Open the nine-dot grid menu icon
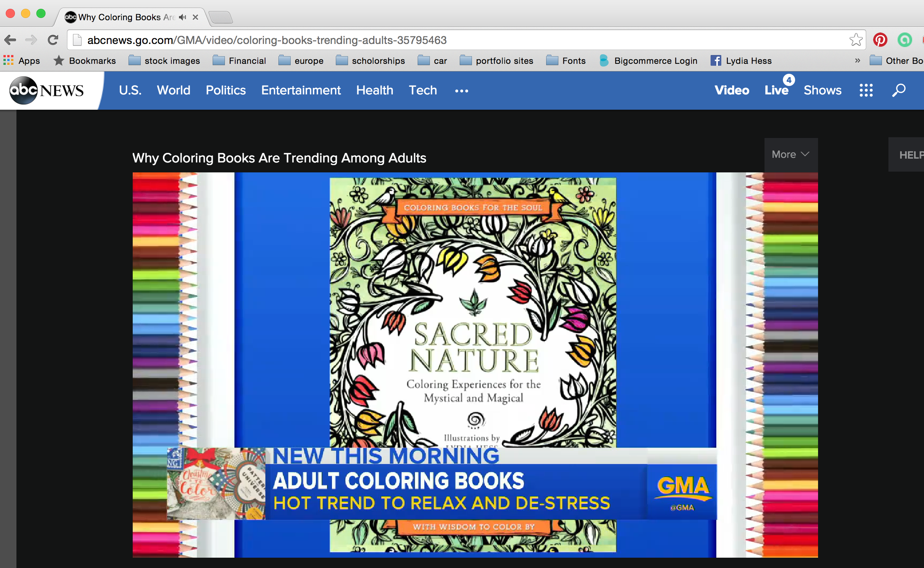The height and width of the screenshot is (568, 924). click(866, 90)
